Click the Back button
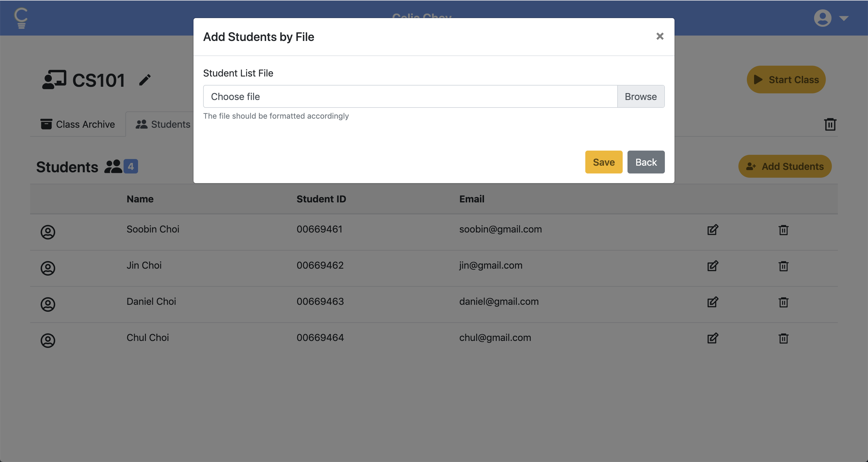868x462 pixels. (x=646, y=162)
